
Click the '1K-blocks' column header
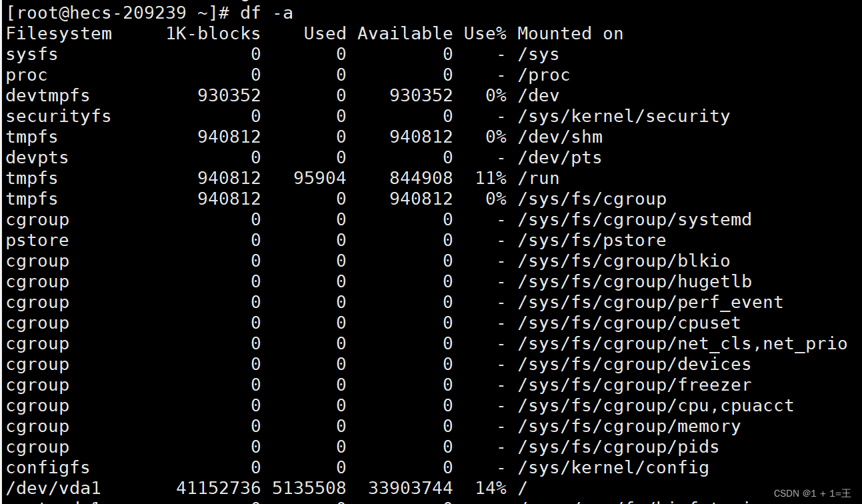click(213, 33)
